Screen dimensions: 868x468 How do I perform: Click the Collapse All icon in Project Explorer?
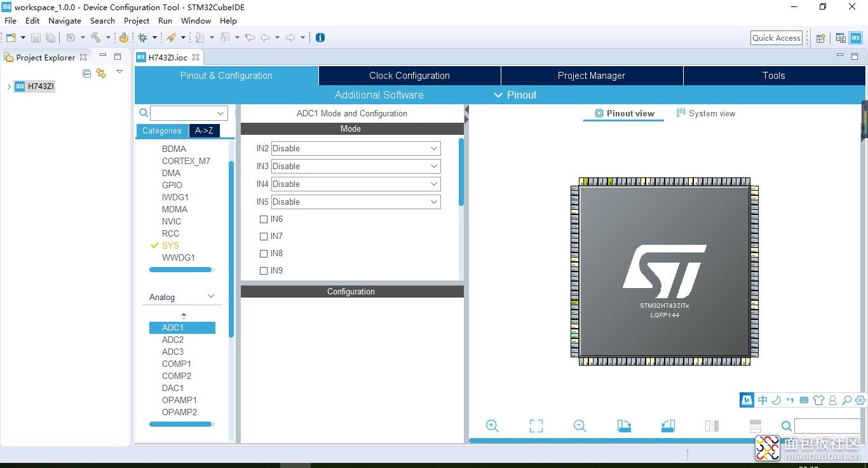tap(87, 73)
